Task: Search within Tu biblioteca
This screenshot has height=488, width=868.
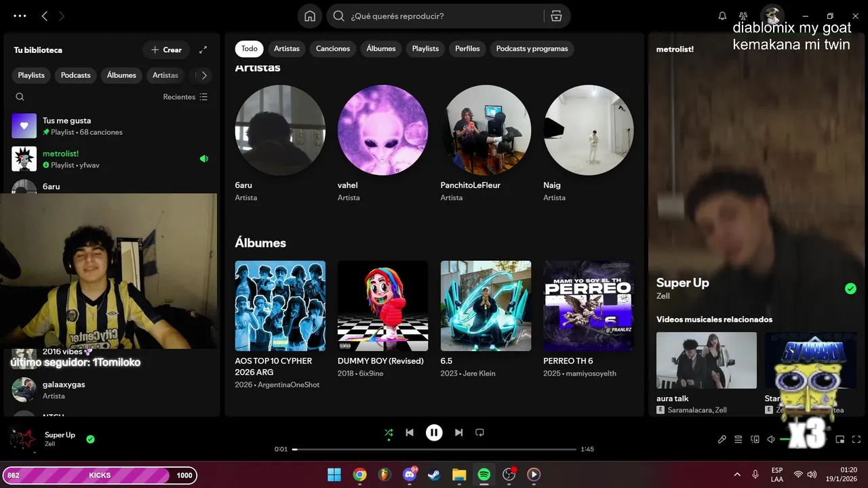Action: [x=20, y=97]
